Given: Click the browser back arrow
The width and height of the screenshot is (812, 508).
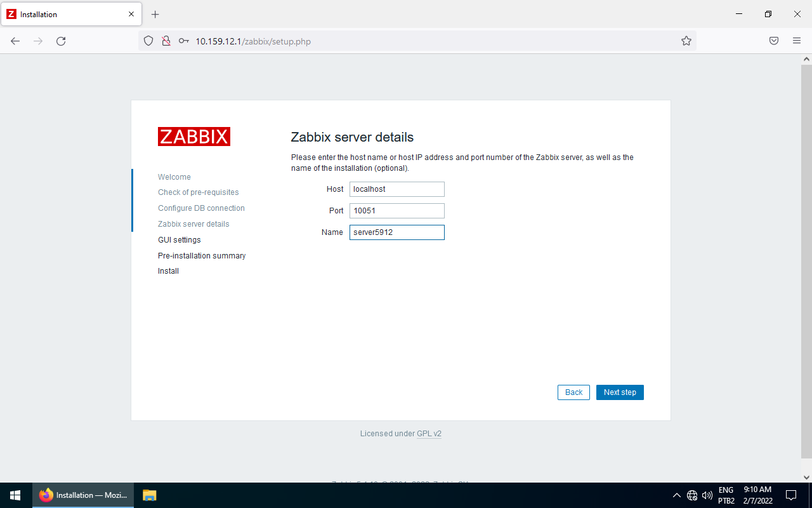Looking at the screenshot, I should 15,41.
